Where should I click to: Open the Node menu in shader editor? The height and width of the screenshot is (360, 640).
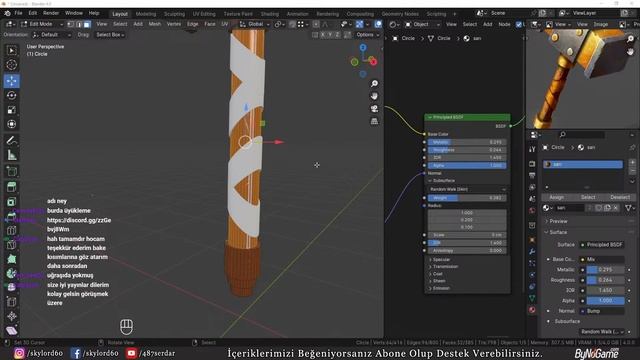click(x=504, y=24)
